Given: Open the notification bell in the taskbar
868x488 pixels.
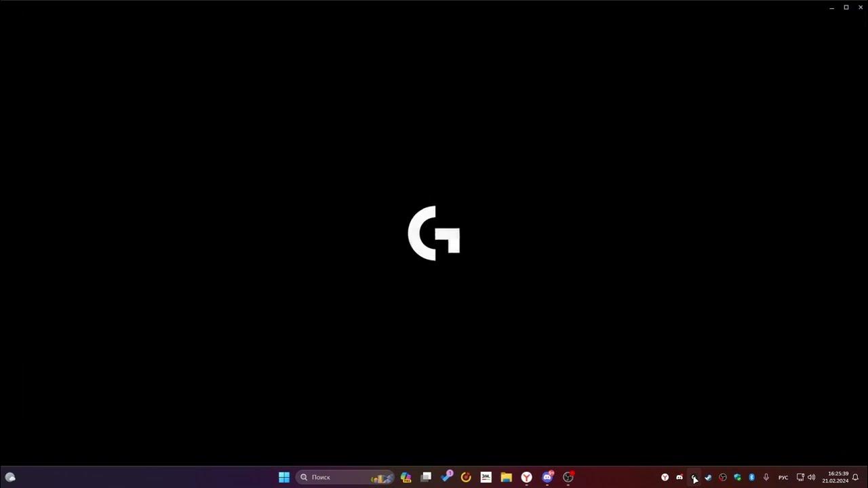Looking at the screenshot, I should [x=856, y=477].
